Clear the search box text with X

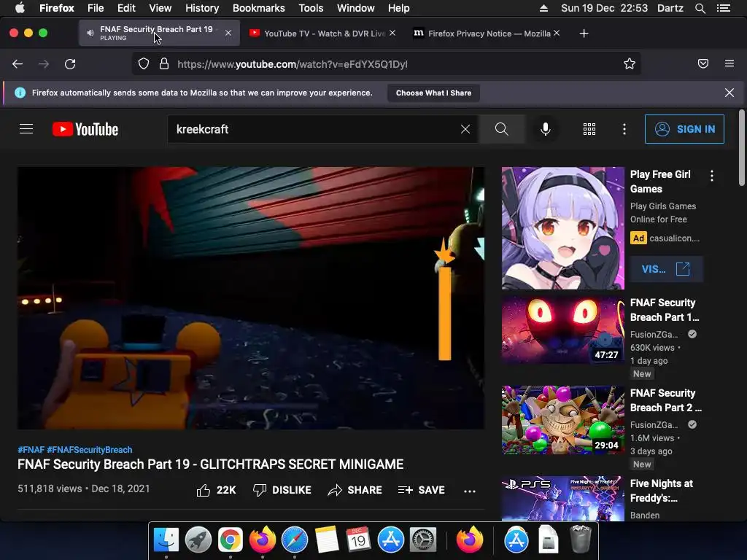[465, 129]
